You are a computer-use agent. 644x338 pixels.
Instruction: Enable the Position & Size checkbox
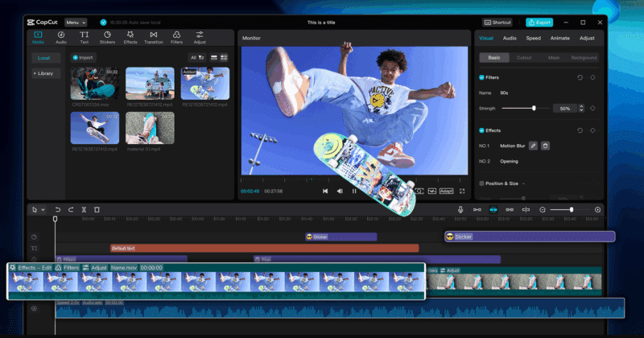coord(482,183)
